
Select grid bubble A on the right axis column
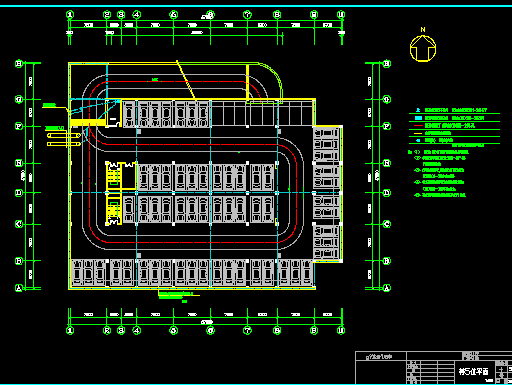(387, 288)
